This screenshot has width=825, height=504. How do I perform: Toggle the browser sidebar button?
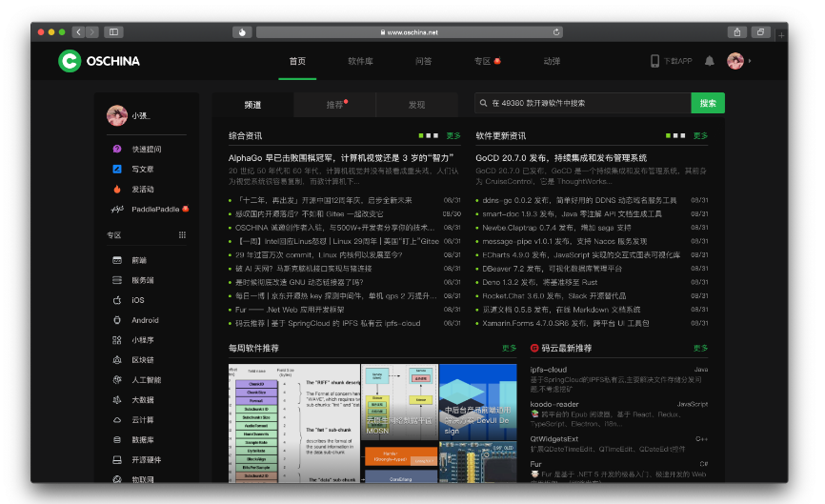pos(113,32)
